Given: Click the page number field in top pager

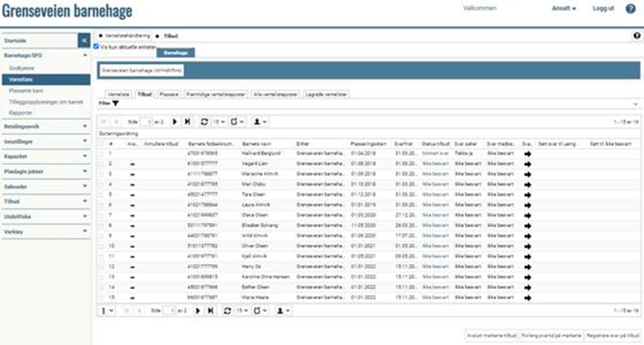Looking at the screenshot, I should pos(149,121).
